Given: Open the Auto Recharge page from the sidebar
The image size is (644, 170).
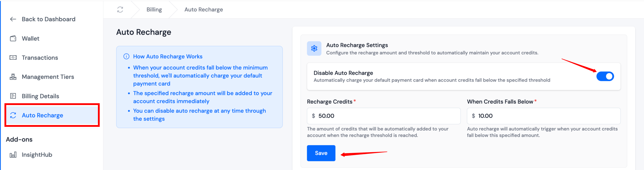Looking at the screenshot, I should (43, 115).
